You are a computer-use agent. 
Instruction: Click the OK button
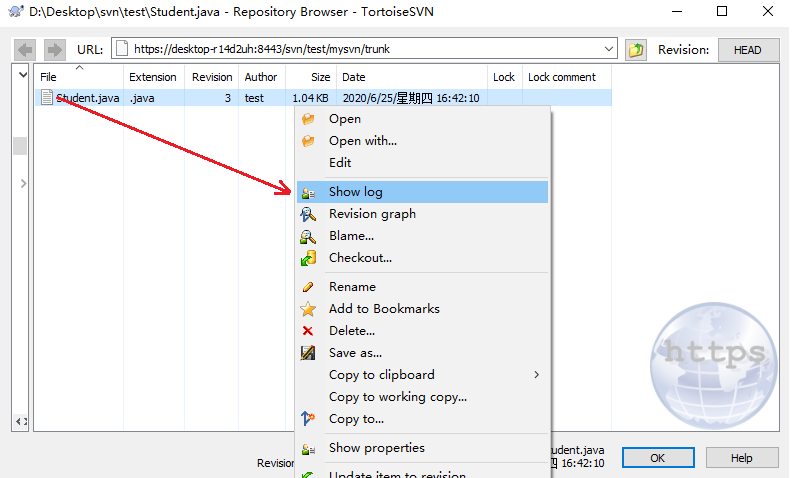[x=658, y=458]
